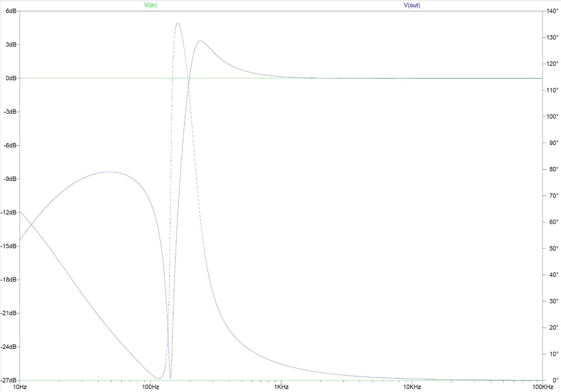Viewport: 561px width, 392px height.
Task: Click the 100KHz frequency axis label
Action: (x=542, y=387)
